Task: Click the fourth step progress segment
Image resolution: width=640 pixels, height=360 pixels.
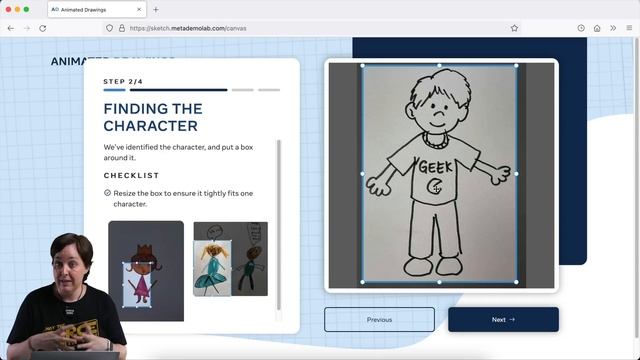Action: pos(269,90)
